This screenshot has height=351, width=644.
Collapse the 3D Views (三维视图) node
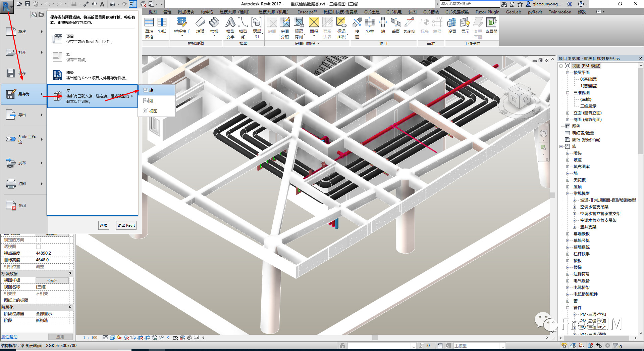568,93
